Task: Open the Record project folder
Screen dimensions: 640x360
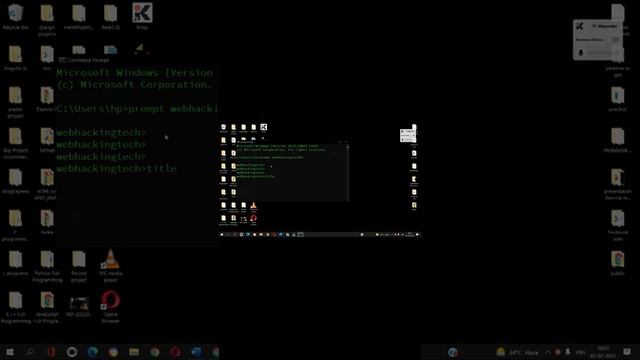Action: coord(79,266)
